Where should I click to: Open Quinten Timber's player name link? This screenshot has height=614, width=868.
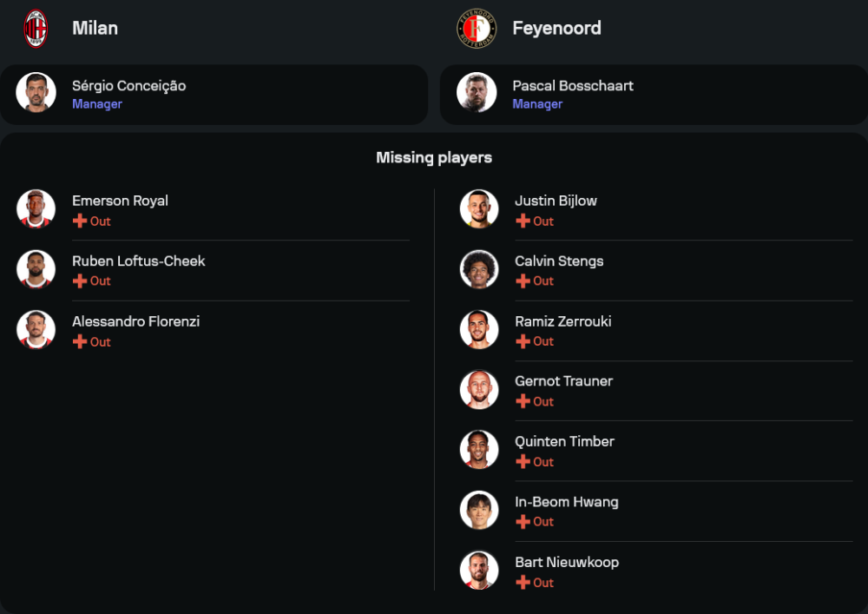pyautogui.click(x=564, y=441)
